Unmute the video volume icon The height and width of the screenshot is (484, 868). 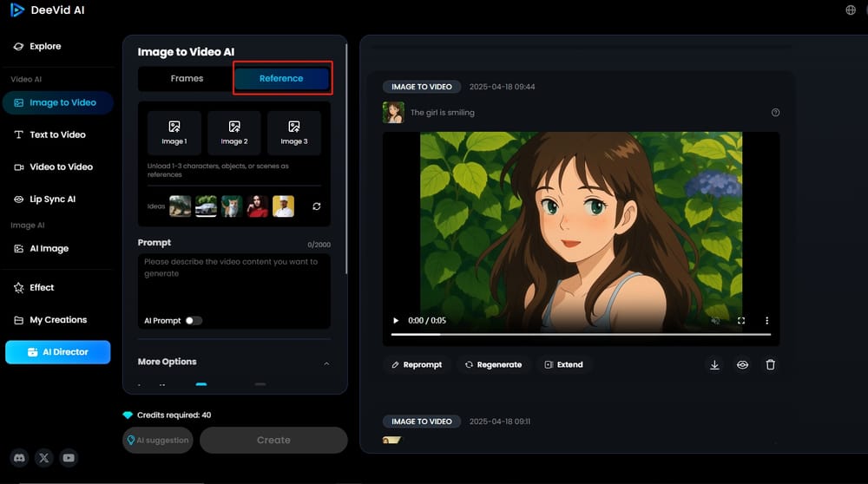[x=715, y=321]
